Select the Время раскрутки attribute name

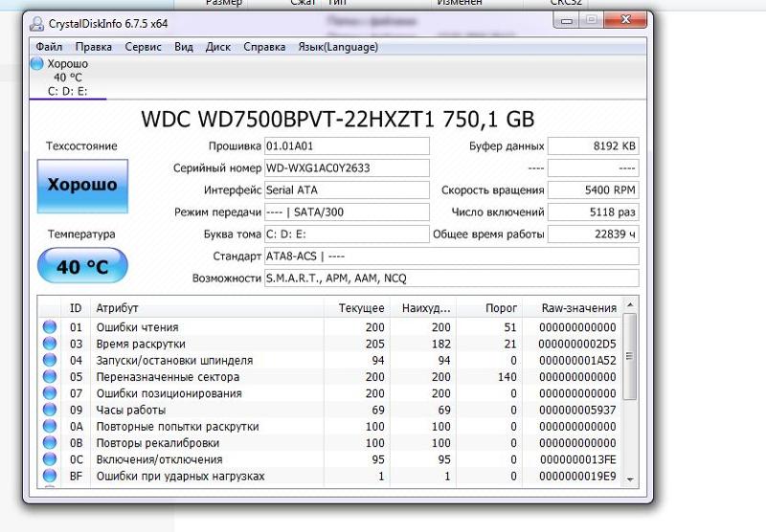point(141,344)
